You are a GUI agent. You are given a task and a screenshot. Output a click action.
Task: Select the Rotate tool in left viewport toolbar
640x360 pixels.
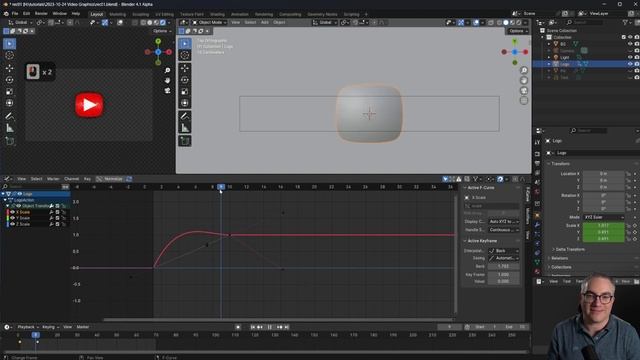tap(9, 80)
